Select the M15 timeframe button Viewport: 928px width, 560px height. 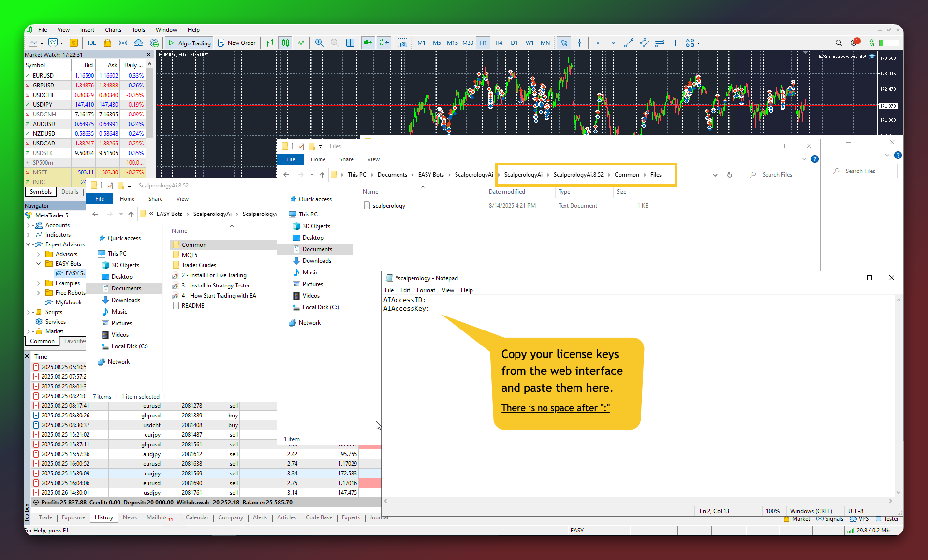[452, 43]
